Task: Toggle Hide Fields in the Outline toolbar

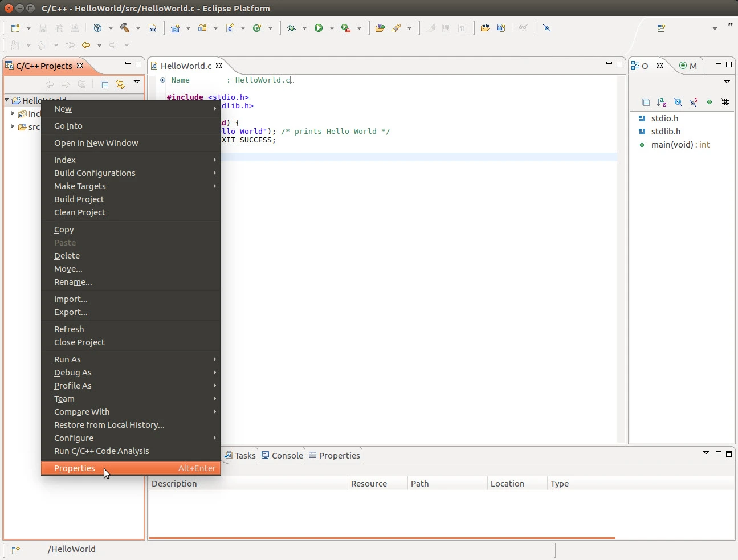Action: point(678,102)
